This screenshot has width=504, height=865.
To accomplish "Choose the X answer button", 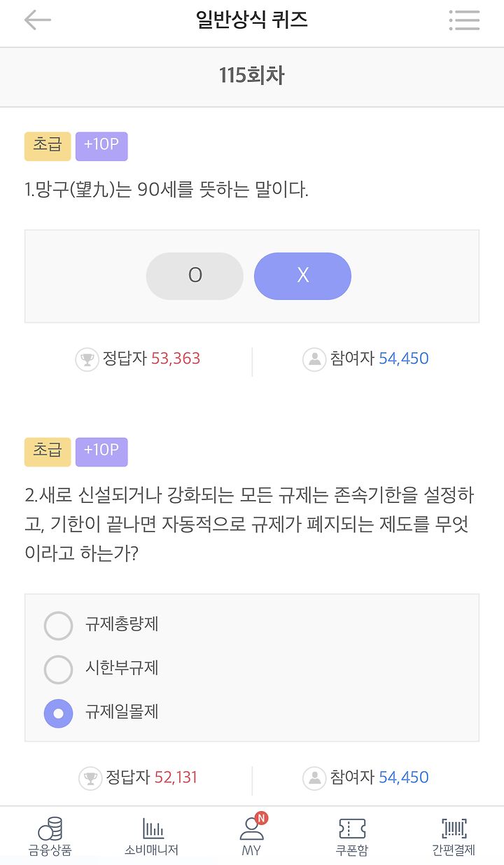I will [302, 276].
